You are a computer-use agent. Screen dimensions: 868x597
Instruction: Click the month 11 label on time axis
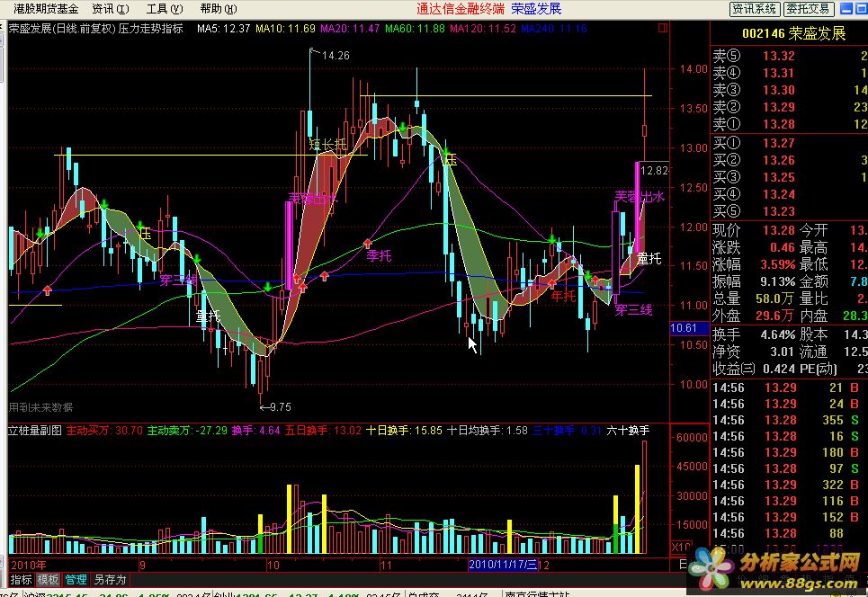point(386,565)
